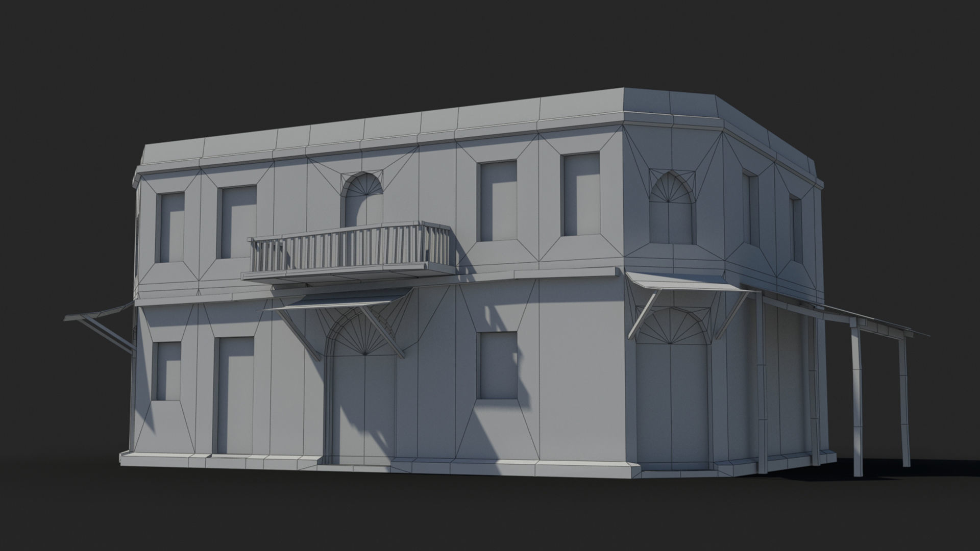
Task: Select the small arched window above the balcony
Action: coord(362,200)
